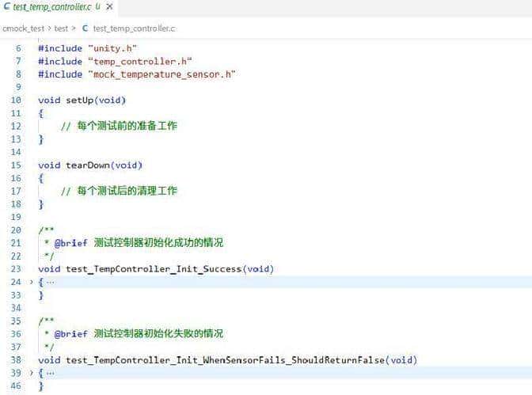Click the comment 每个测试后的清理工作
The height and width of the screenshot is (395, 532).
119,191
